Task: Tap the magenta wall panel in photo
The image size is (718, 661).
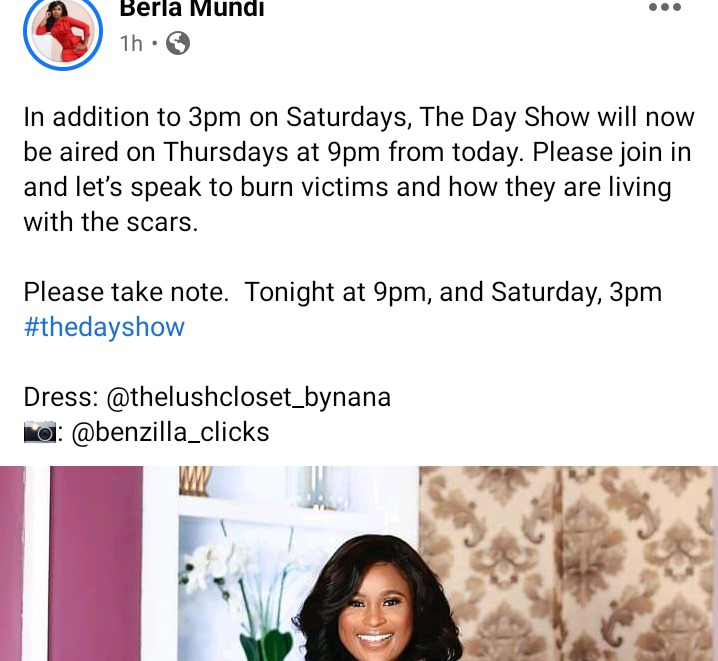Action: click(x=96, y=563)
